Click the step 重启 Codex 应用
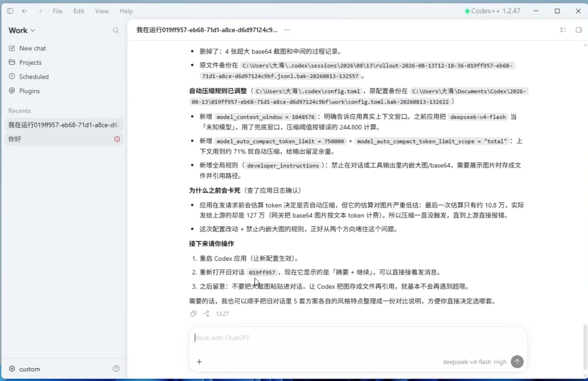The height and width of the screenshot is (381, 588). (x=249, y=258)
